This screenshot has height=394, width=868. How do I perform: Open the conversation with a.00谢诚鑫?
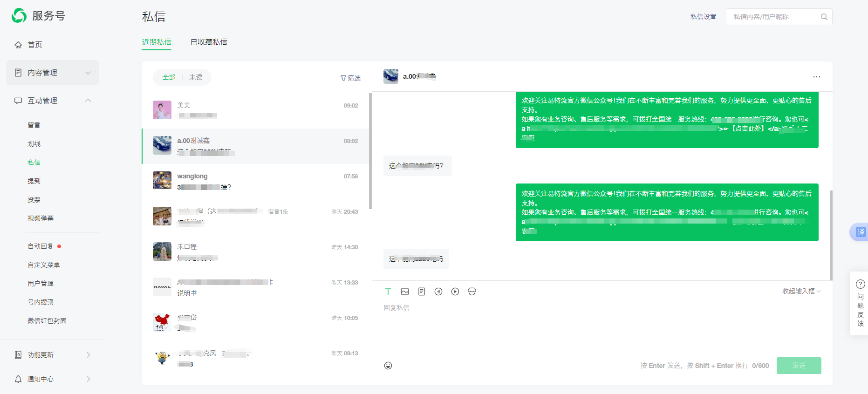pos(255,146)
